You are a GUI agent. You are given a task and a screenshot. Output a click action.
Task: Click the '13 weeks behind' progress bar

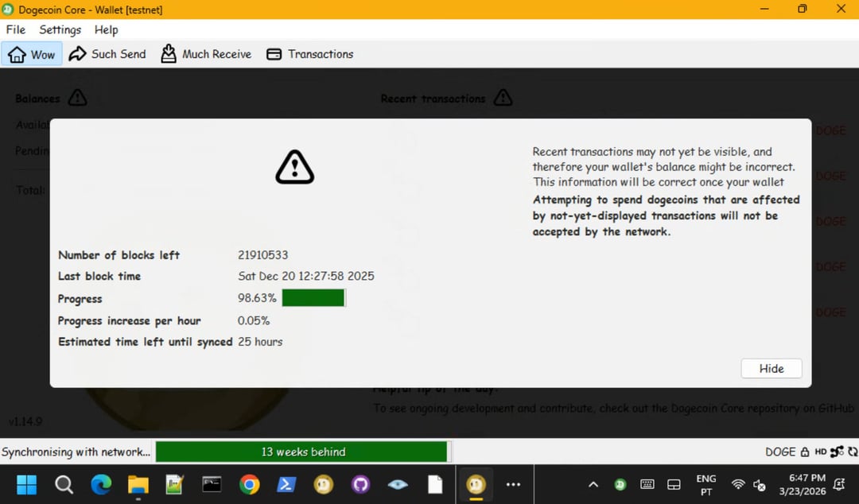tap(302, 452)
